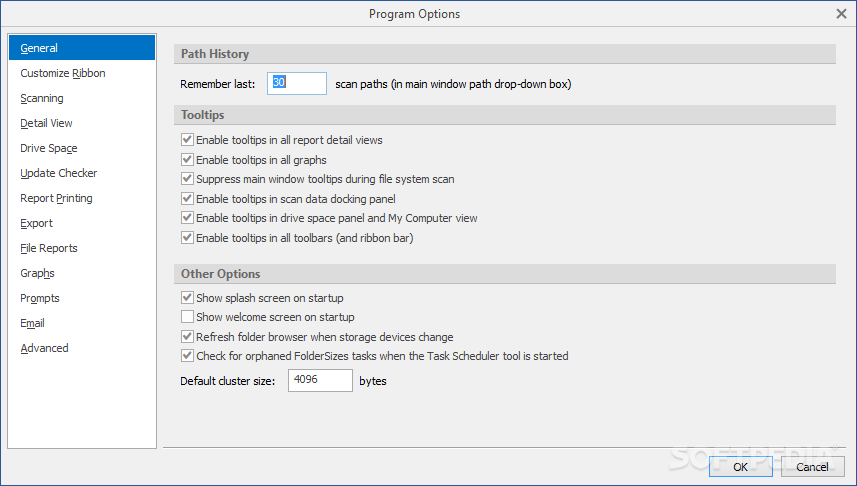Confirm settings with the OK button
Screen dimensions: 857x486
741,467
